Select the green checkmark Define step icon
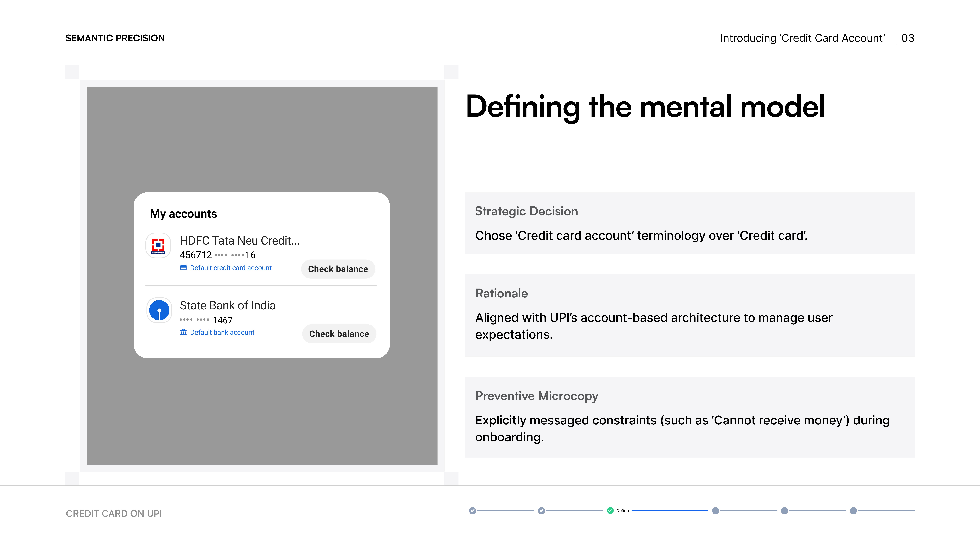The height and width of the screenshot is (551, 980). point(610,511)
